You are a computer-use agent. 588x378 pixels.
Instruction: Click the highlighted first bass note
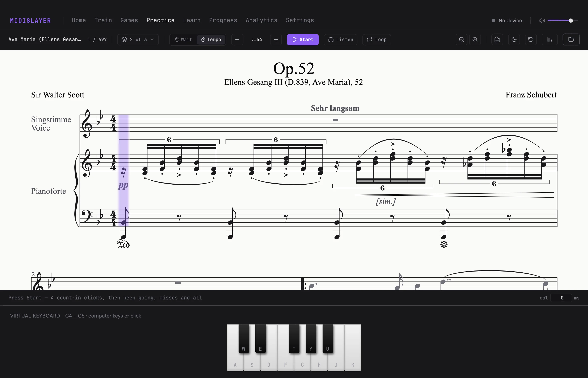pos(123,223)
